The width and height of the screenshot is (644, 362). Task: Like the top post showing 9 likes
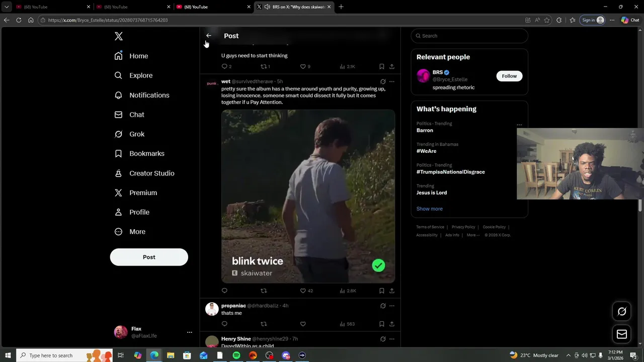coord(305,66)
